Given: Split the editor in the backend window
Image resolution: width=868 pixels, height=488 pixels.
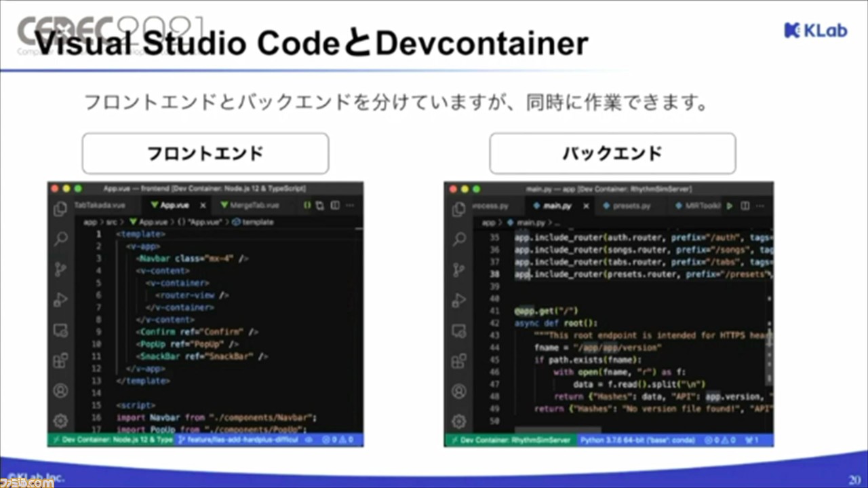Looking at the screenshot, I should [745, 206].
